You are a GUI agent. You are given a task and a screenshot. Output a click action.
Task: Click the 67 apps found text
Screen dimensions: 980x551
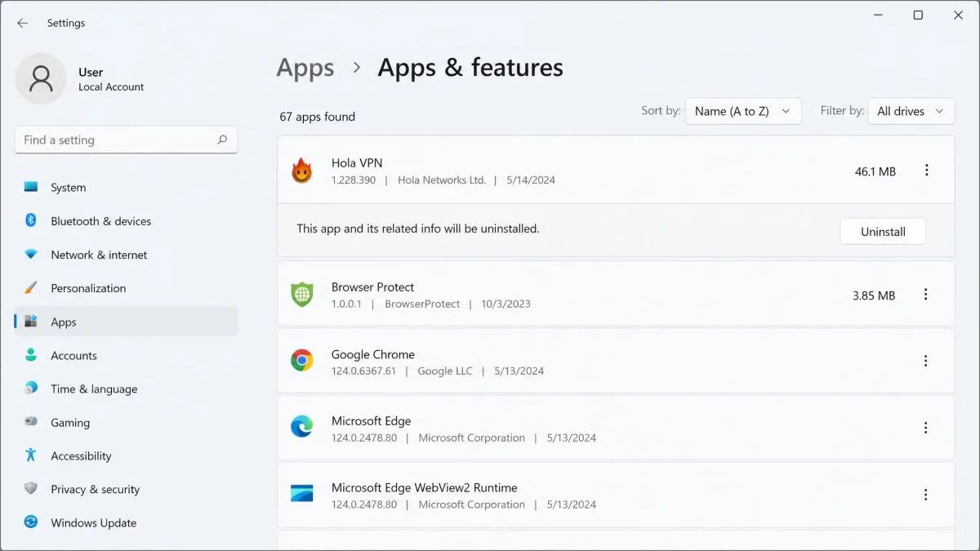(318, 116)
